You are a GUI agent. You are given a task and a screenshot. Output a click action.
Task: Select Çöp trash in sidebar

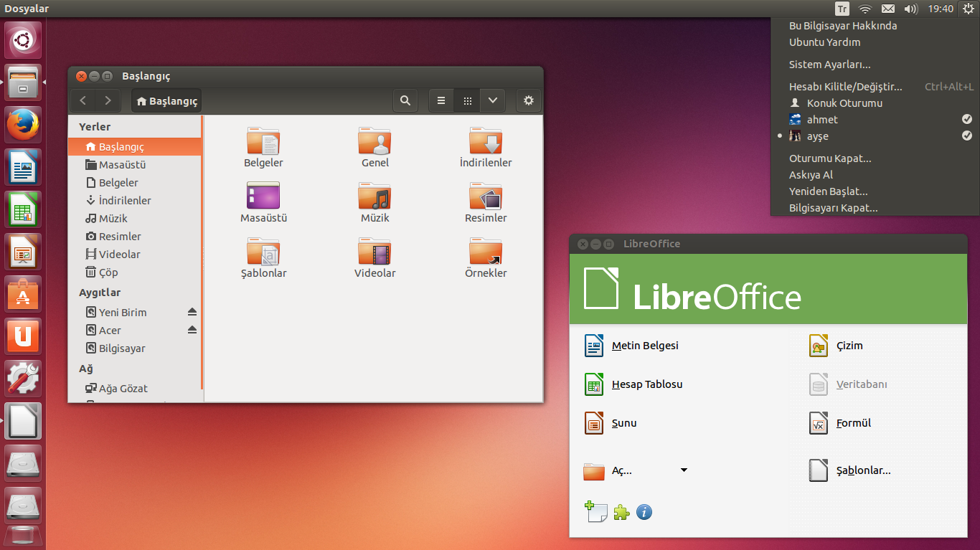(x=135, y=272)
